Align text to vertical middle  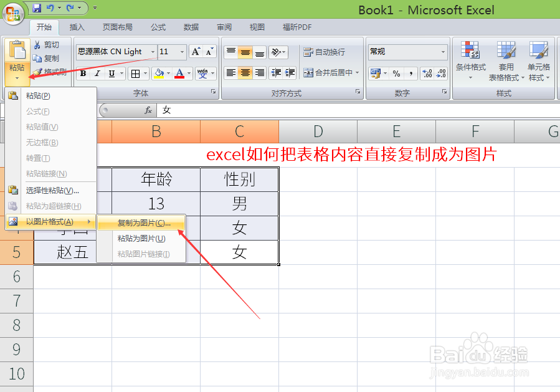point(245,52)
